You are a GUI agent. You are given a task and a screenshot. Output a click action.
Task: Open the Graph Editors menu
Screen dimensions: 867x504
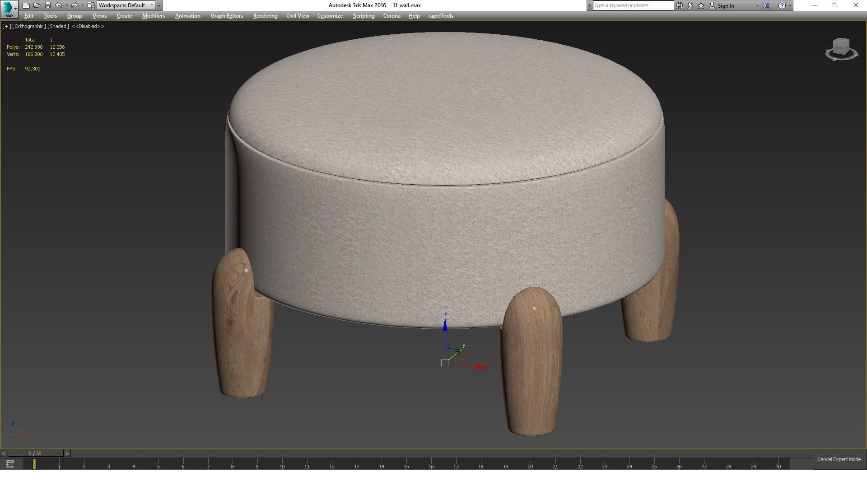tap(227, 16)
